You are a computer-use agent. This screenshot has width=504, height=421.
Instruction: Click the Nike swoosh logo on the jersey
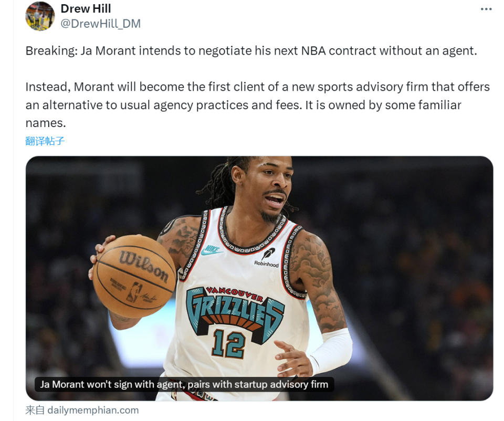coord(211,250)
